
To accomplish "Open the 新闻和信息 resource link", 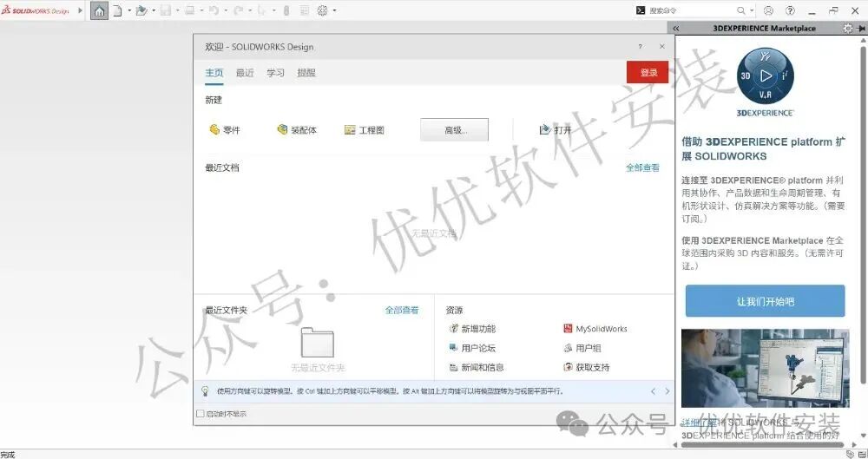I will (477, 367).
